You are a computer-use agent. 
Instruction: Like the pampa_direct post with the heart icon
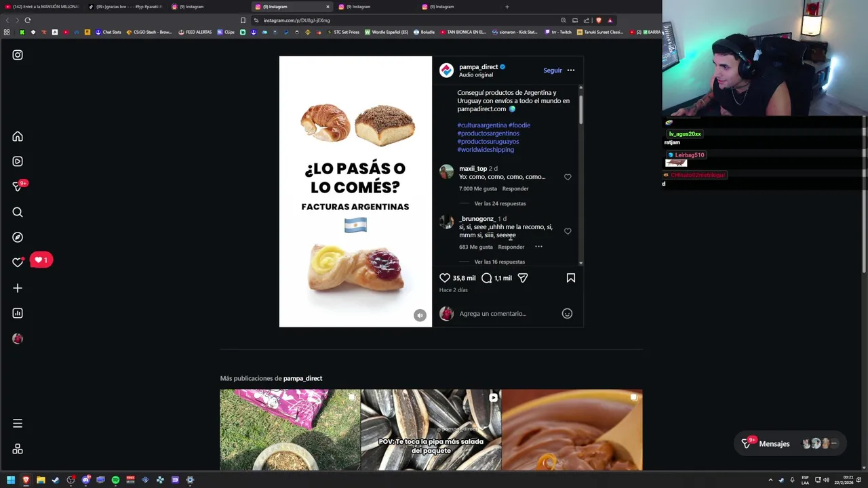point(445,278)
